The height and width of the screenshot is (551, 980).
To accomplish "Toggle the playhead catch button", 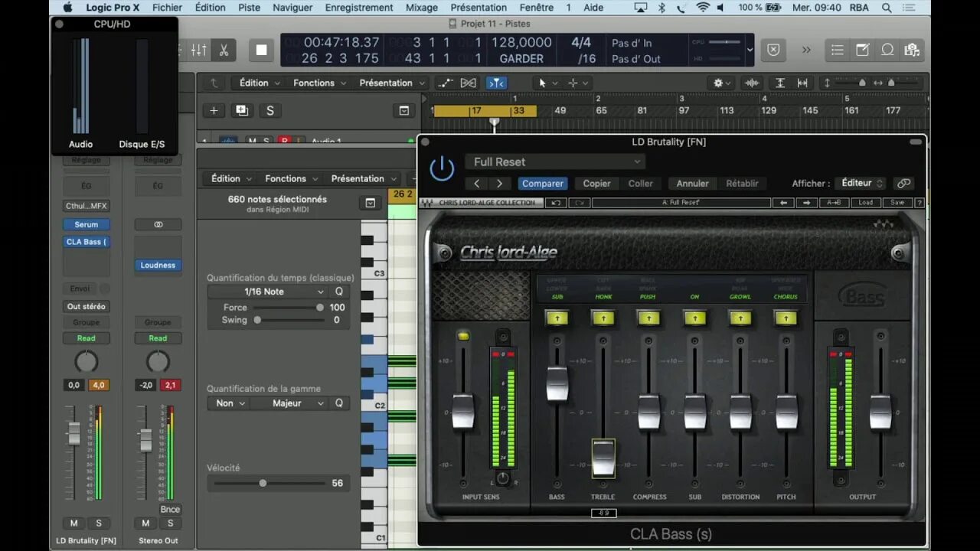I will pyautogui.click(x=496, y=83).
